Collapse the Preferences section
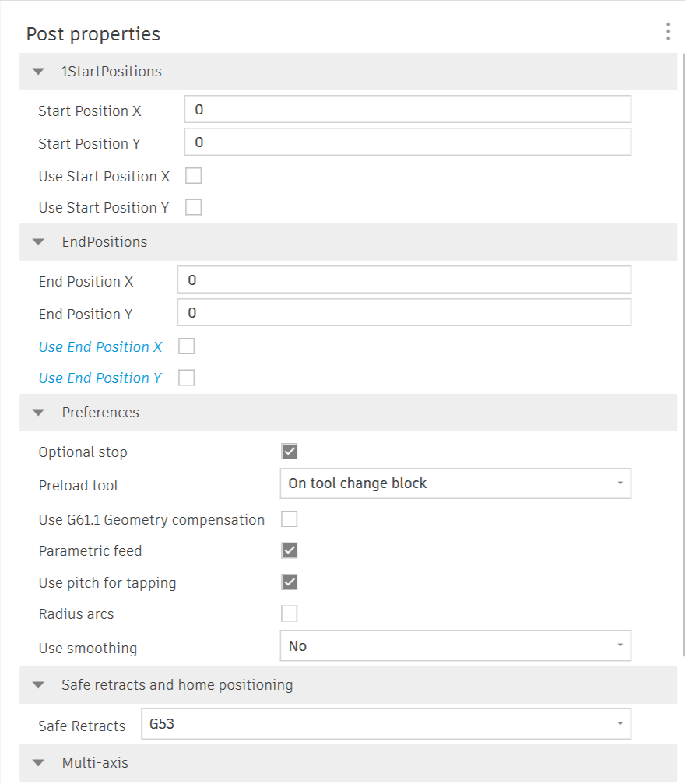The width and height of the screenshot is (685, 784). (38, 412)
